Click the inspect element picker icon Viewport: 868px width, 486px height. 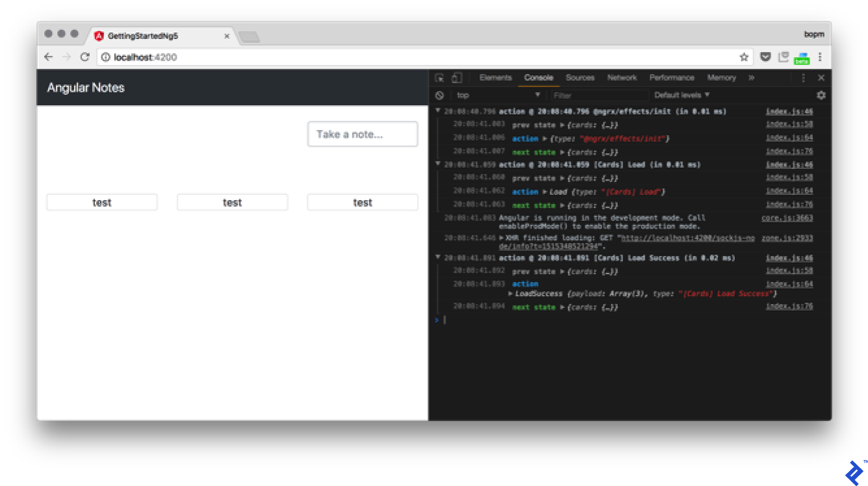(x=439, y=78)
